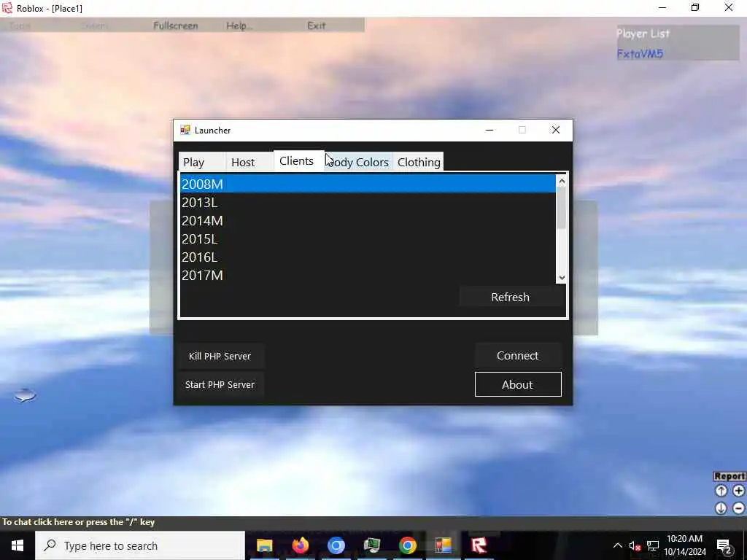
Task: Open the Help... menu in Roblox
Action: click(x=239, y=26)
